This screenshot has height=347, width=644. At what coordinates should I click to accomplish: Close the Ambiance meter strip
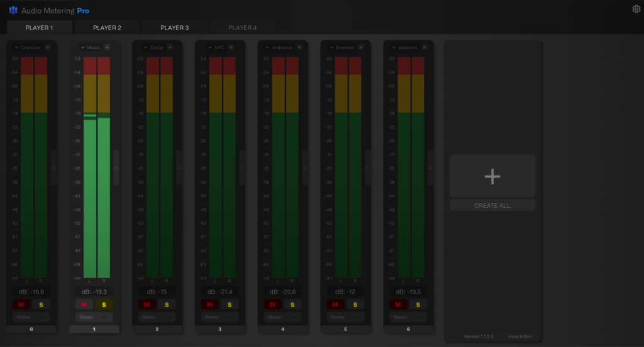[x=299, y=47]
